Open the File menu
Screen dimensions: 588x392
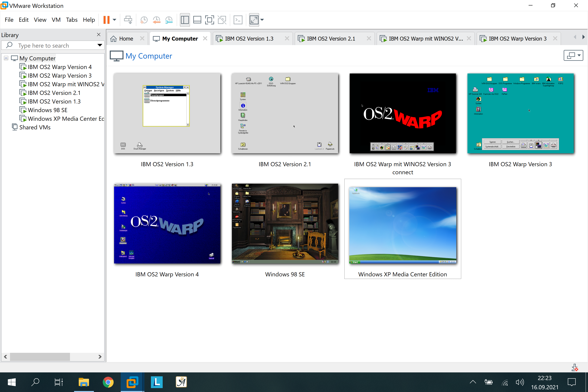click(9, 20)
